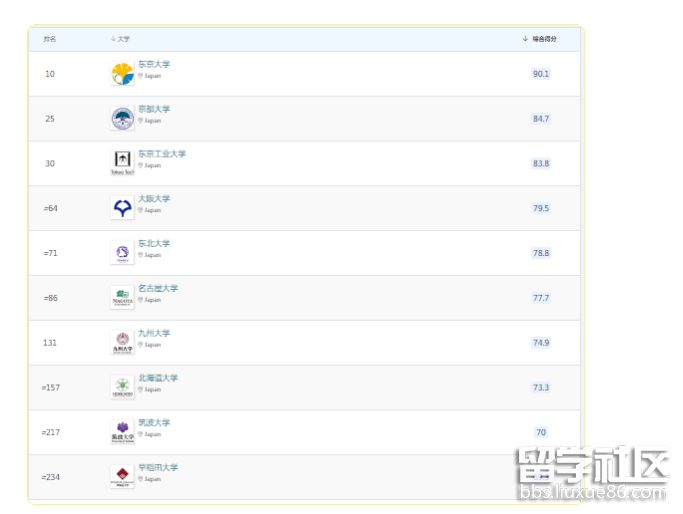Click the 早稻田大学 logo icon
Image resolution: width=683 pixels, height=514 pixels.
pos(122,477)
